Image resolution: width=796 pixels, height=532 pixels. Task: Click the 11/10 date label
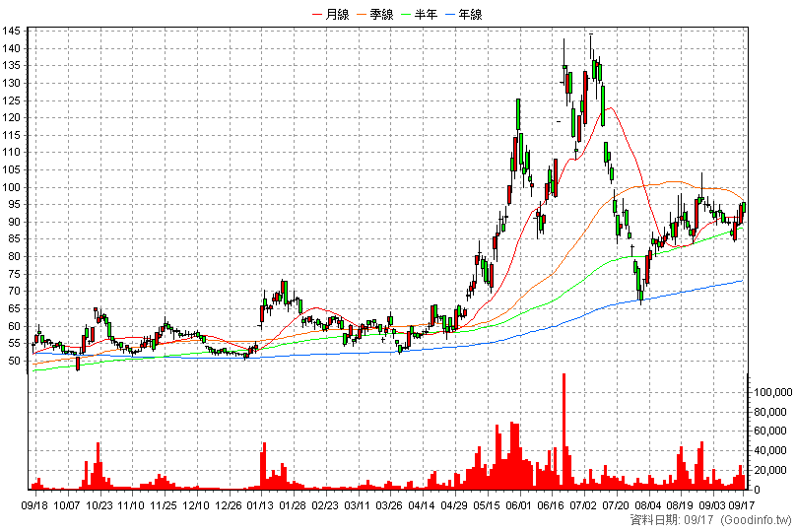(x=131, y=505)
